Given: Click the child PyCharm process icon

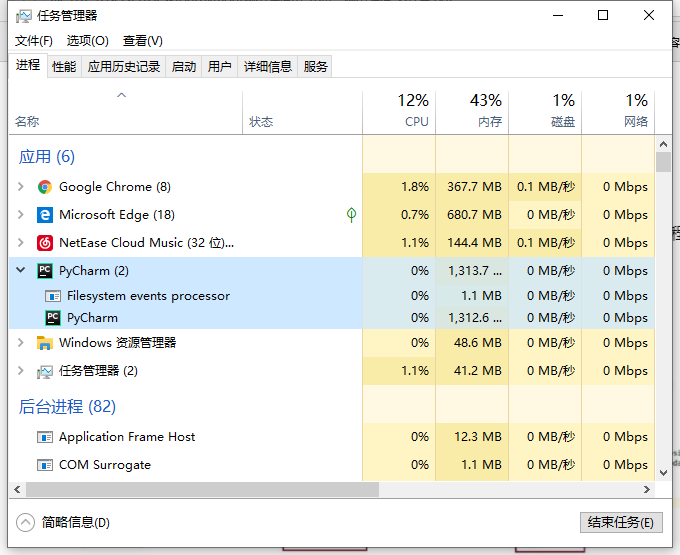Looking at the screenshot, I should (x=53, y=318).
